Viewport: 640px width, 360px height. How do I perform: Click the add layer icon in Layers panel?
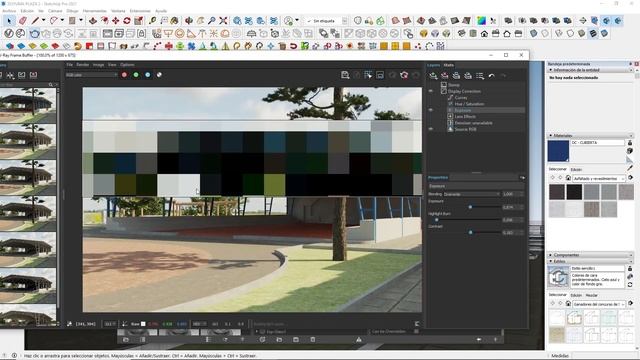coord(433,76)
